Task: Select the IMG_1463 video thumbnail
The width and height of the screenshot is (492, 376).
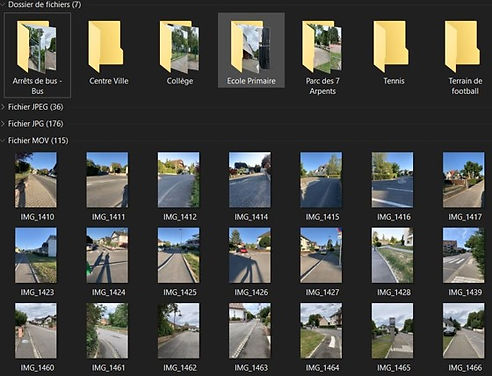Action: point(250,330)
